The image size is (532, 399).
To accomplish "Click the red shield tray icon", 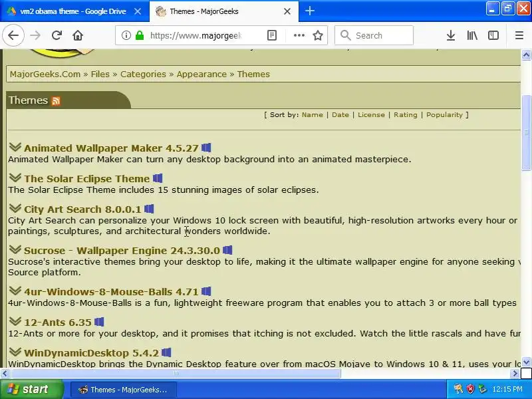I will (x=470, y=389).
